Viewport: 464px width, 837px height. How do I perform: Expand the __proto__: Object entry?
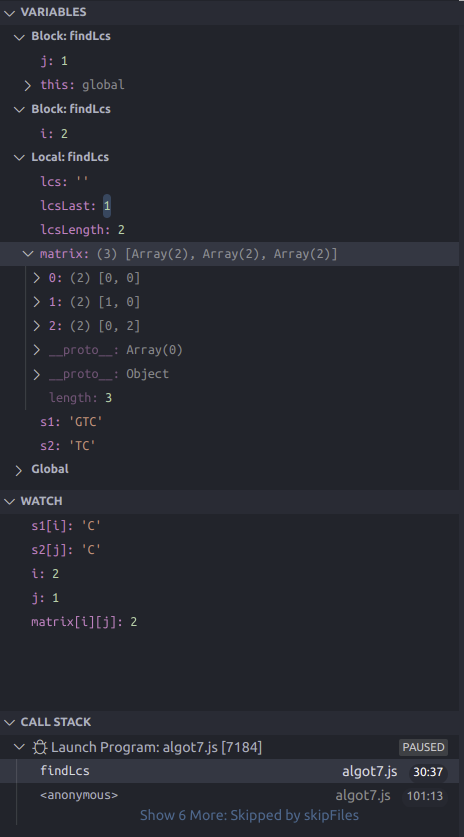tap(36, 374)
